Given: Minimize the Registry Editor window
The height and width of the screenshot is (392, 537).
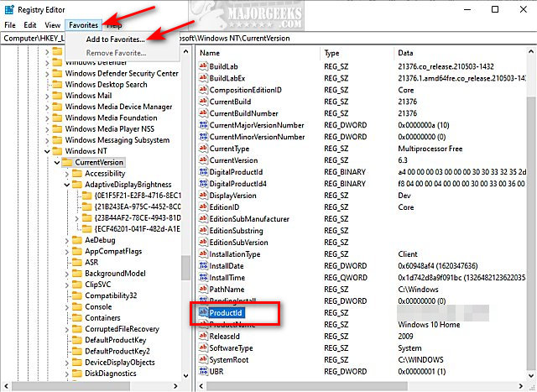Looking at the screenshot, I should [x=467, y=9].
